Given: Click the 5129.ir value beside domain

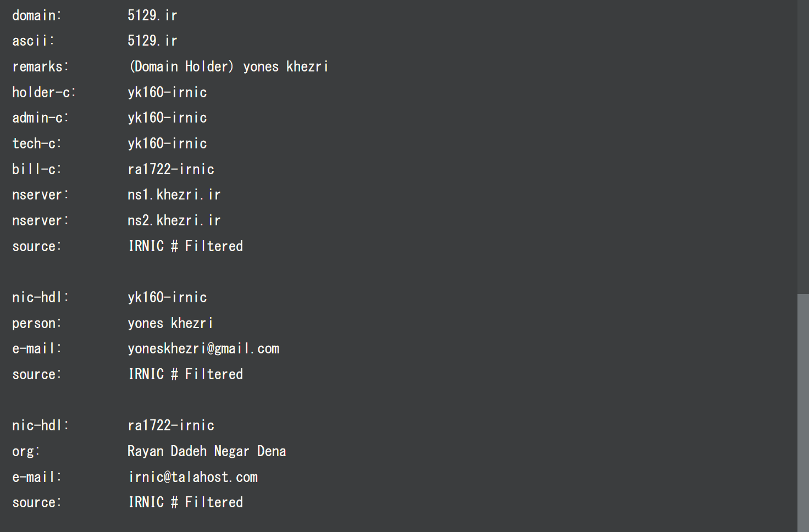Looking at the screenshot, I should 152,15.
